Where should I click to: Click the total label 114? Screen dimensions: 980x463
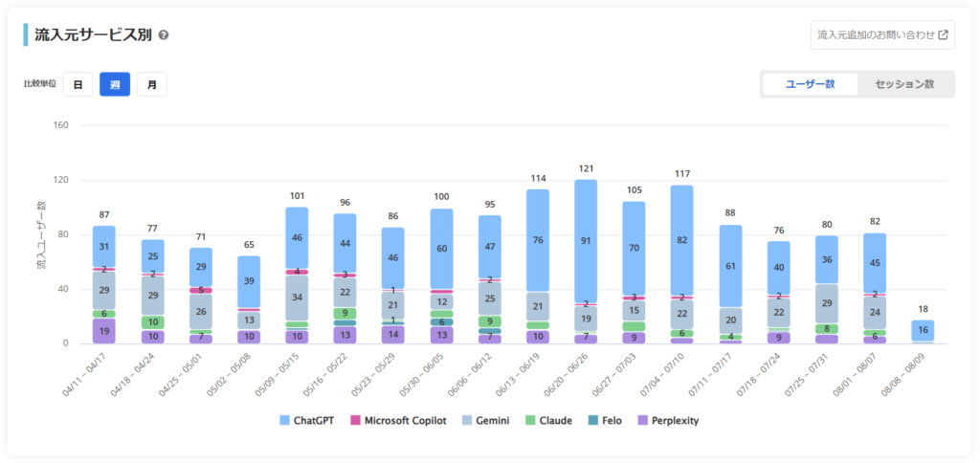coord(538,178)
